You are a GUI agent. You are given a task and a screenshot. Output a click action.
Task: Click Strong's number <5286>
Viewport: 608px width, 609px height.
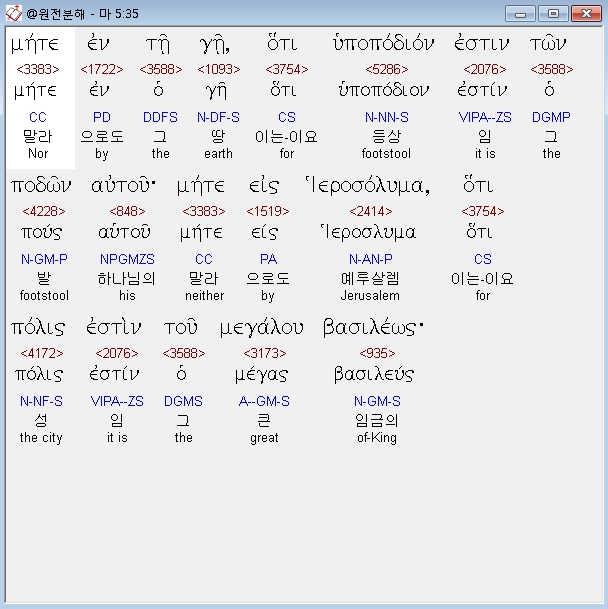coord(387,69)
